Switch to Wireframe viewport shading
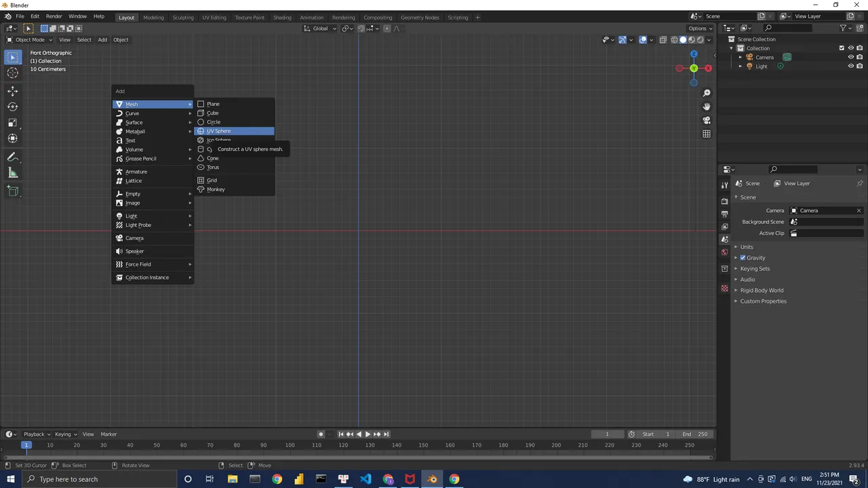The width and height of the screenshot is (868, 488). tap(674, 40)
